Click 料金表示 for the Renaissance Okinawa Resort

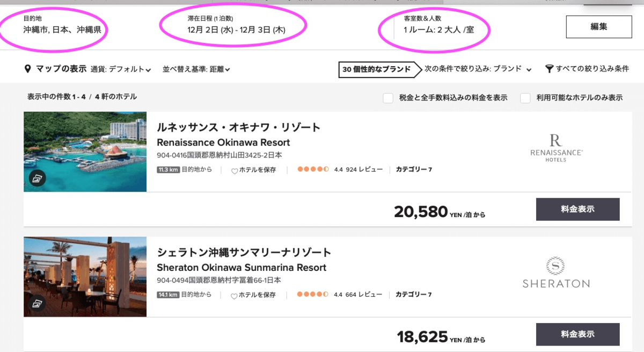pos(577,209)
